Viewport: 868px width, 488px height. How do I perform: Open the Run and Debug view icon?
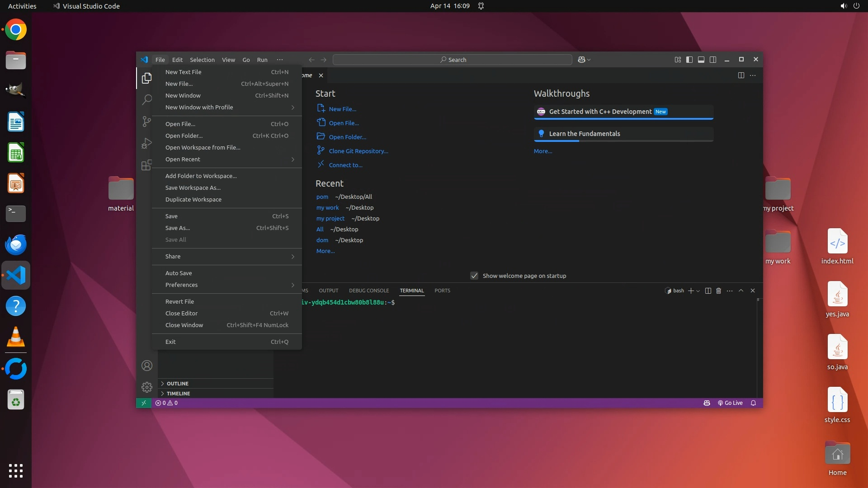pos(146,143)
